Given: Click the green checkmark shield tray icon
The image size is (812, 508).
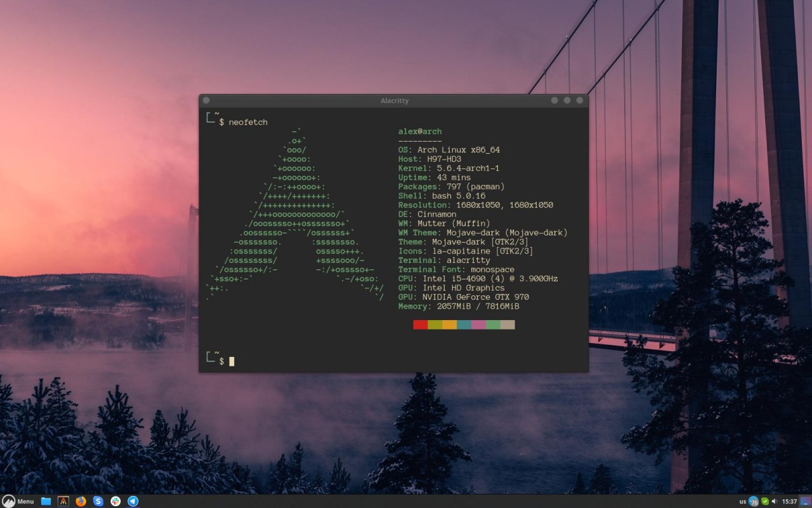Looking at the screenshot, I should [765, 502].
